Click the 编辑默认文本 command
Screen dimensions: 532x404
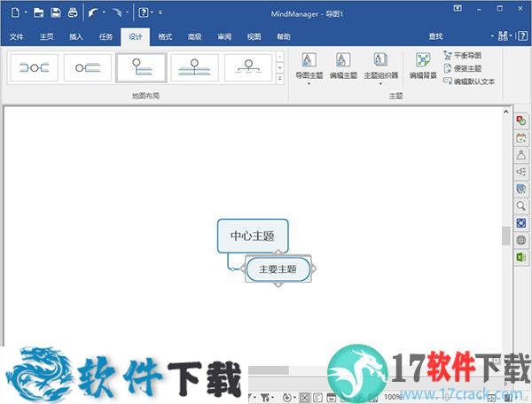[x=469, y=82]
